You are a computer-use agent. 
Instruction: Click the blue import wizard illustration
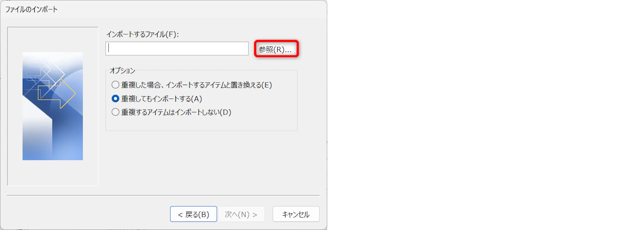(x=53, y=106)
